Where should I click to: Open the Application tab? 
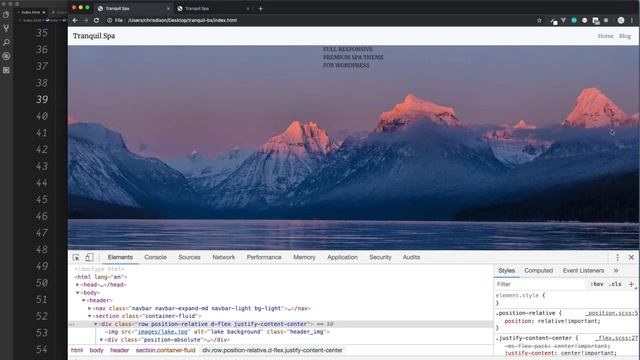(x=342, y=257)
